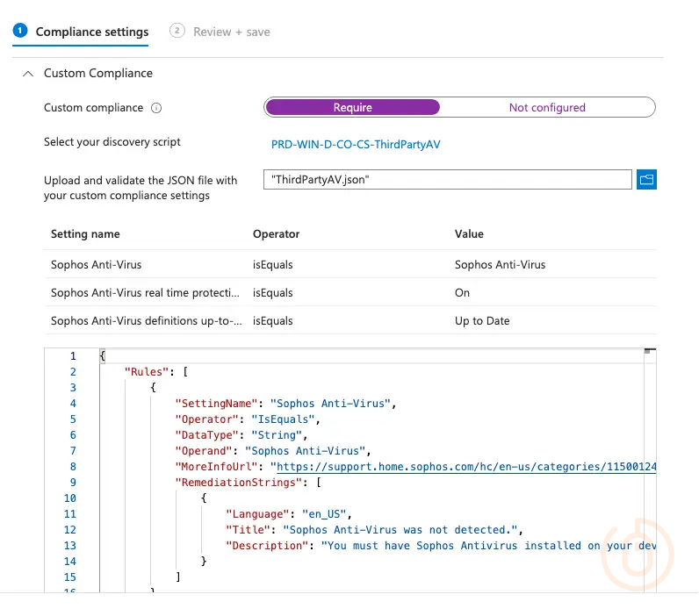This screenshot has width=699, height=616.
Task: Click the ThirdPartyAV.json file input field
Action: [447, 179]
